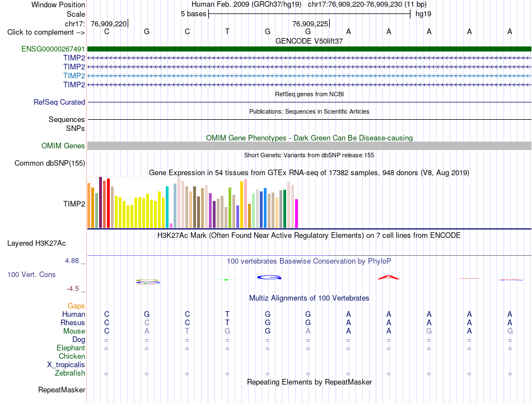Click 'Repeating Elements by RepeatMasker' title
This screenshot has height=403, width=532.
click(309, 382)
